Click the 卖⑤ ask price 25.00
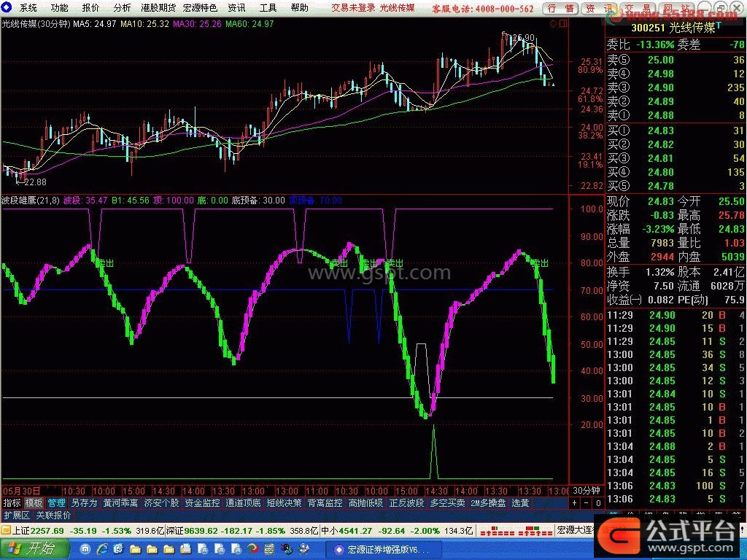747x560 pixels. tap(661, 60)
